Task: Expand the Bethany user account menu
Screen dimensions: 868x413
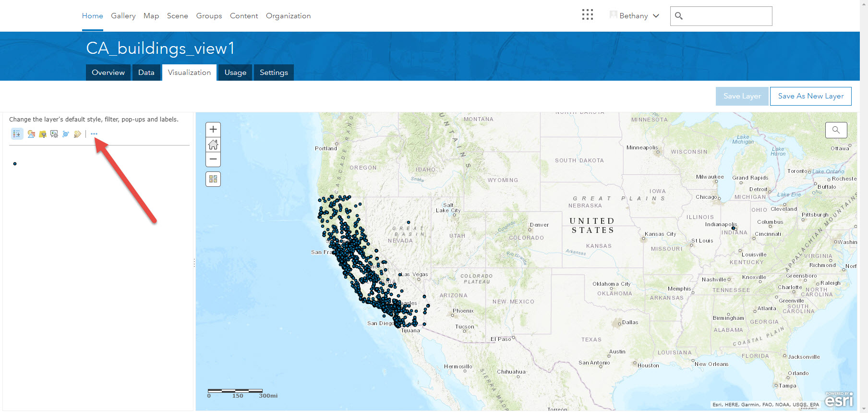Action: pyautogui.click(x=635, y=16)
